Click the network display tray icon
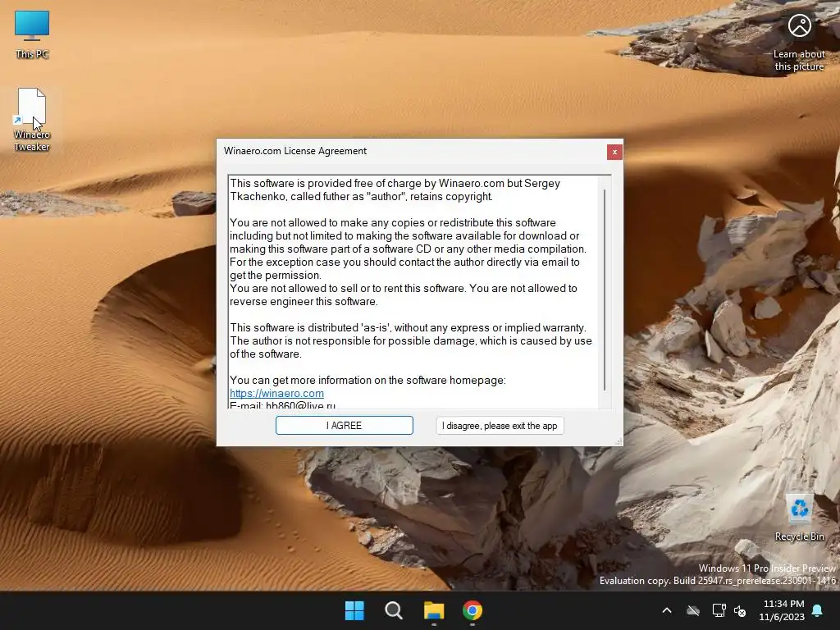840x630 pixels. click(719, 610)
